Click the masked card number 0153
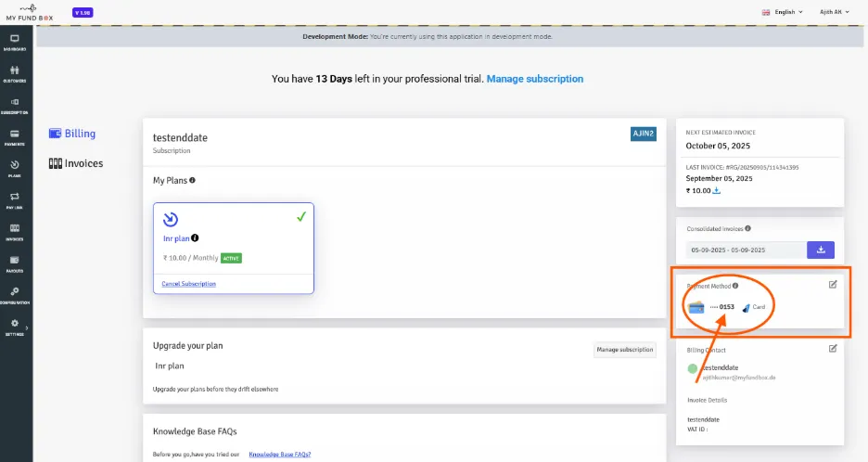The height and width of the screenshot is (462, 868). click(722, 307)
